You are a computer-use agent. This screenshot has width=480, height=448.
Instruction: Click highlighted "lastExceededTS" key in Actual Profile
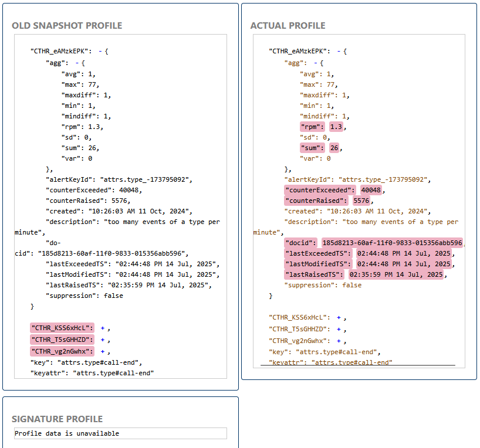click(x=319, y=253)
